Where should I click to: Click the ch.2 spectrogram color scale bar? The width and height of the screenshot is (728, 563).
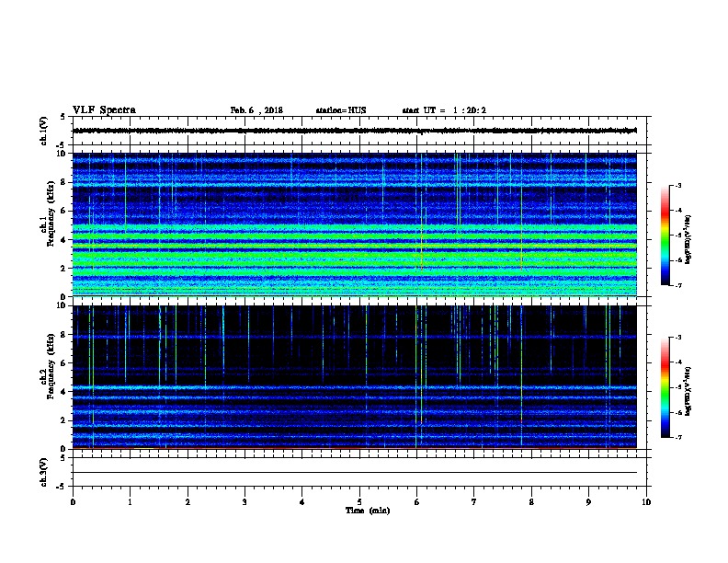point(665,387)
